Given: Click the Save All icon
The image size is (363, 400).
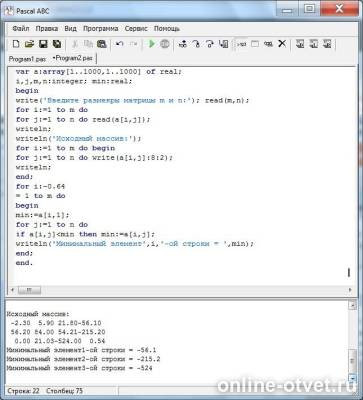Looking at the screenshot, I should click(x=57, y=44).
